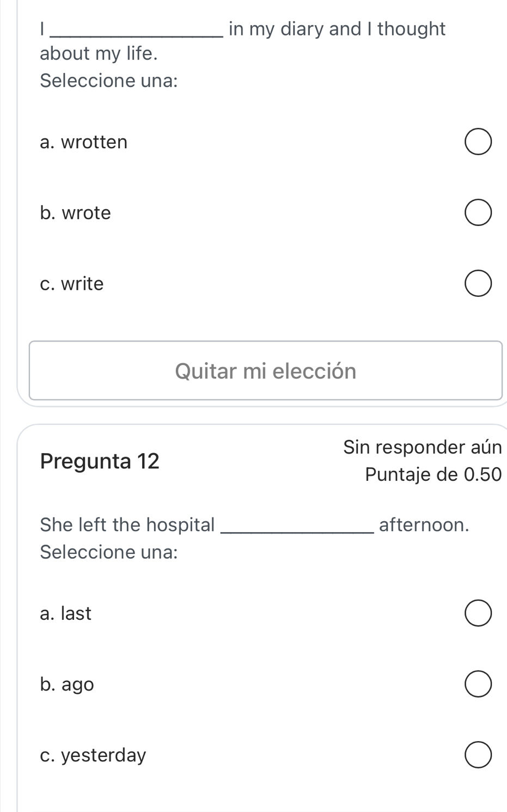507x812 pixels.
Task: Click the 'a. wrotten' answer label text
Action: [84, 142]
